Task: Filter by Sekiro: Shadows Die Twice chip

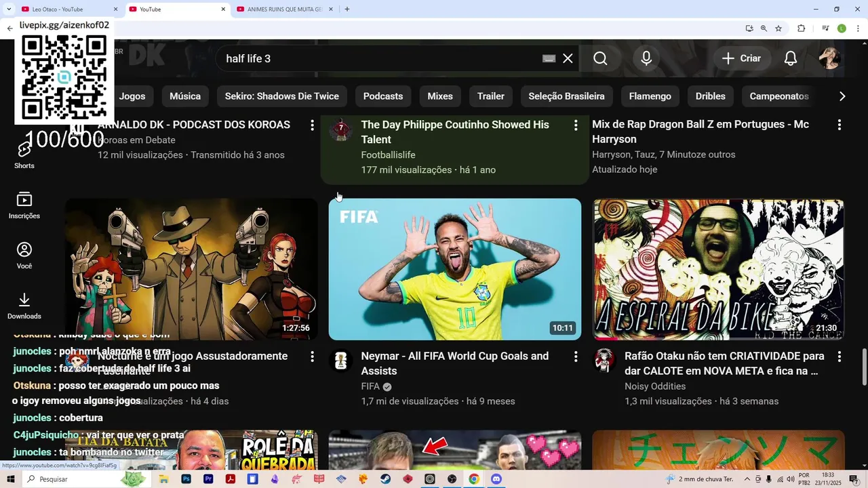Action: (x=282, y=96)
